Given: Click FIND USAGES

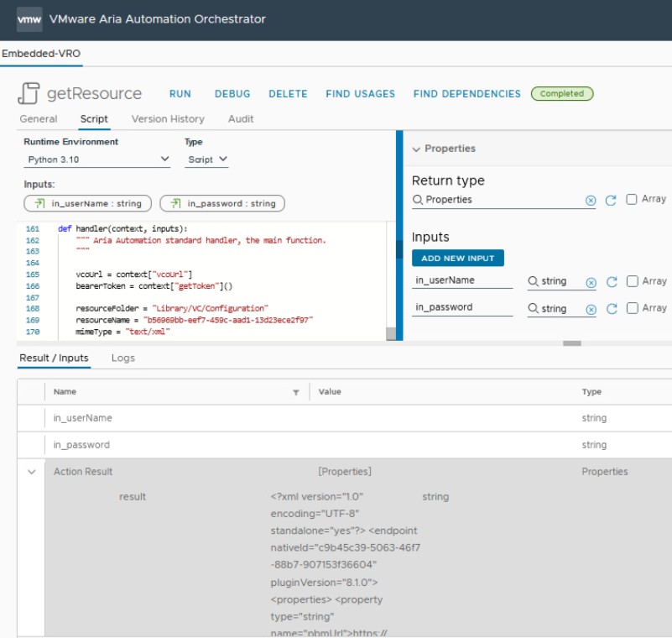Looking at the screenshot, I should (361, 94).
